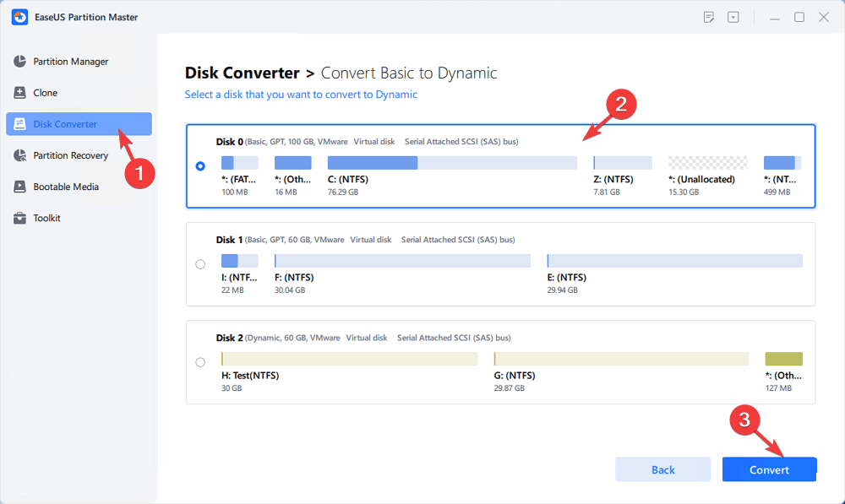Click the Convert button
The width and height of the screenshot is (845, 504).
point(769,469)
